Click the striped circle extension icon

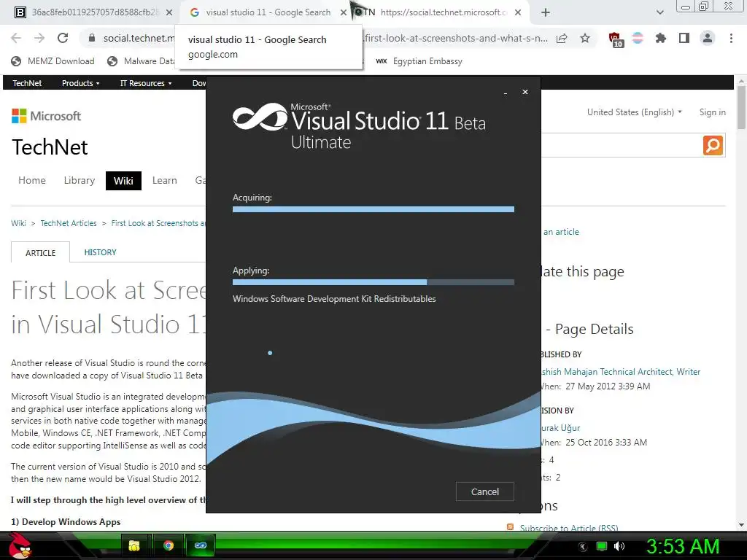638,38
